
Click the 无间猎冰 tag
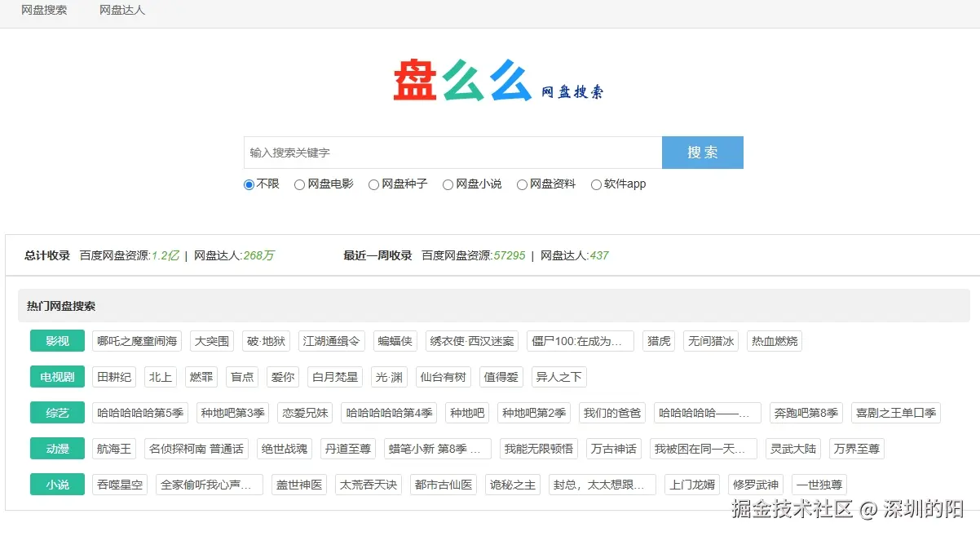[711, 341]
